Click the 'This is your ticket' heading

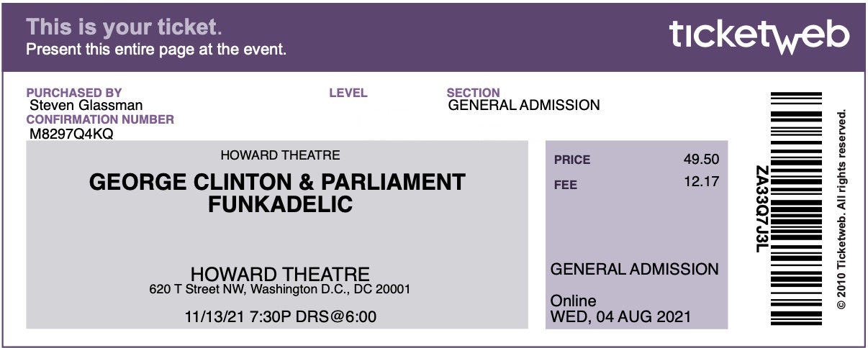(x=125, y=27)
